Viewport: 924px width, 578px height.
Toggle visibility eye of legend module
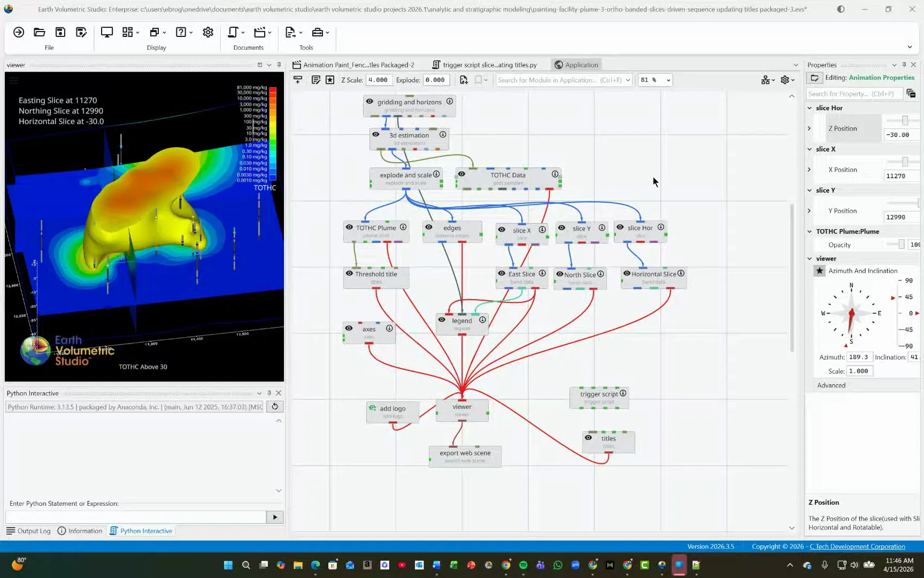(442, 320)
